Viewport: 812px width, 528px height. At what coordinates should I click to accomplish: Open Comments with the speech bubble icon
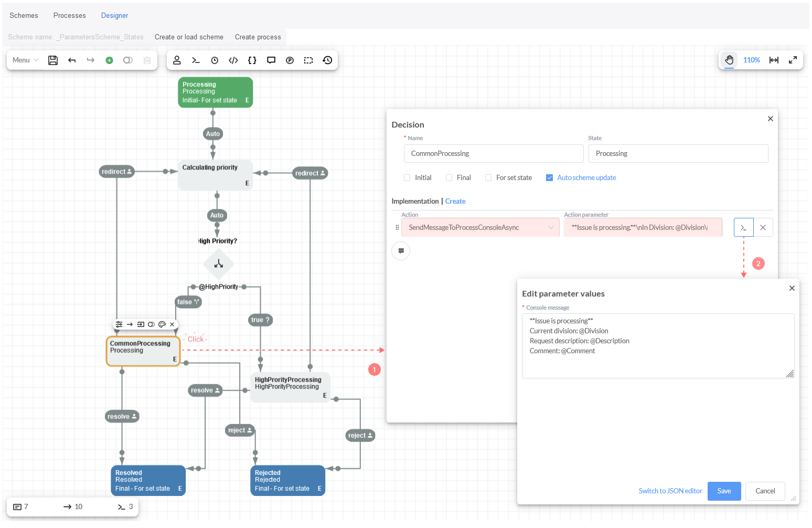(x=271, y=60)
